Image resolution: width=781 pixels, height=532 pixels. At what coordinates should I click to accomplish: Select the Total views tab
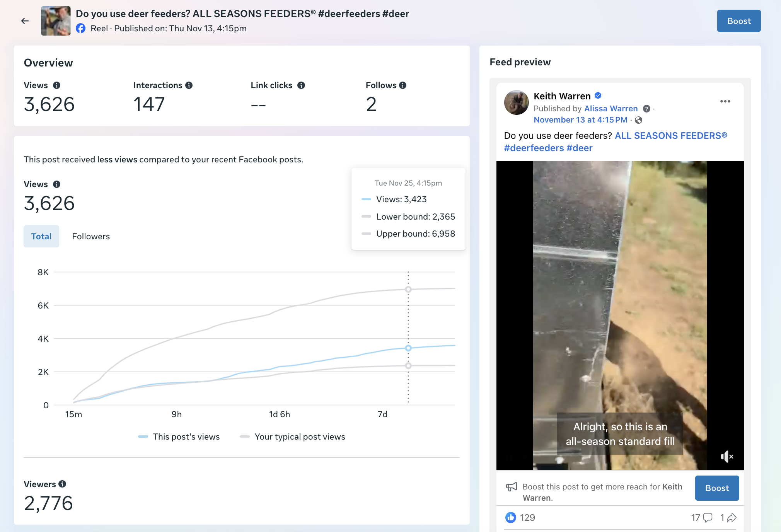point(41,236)
